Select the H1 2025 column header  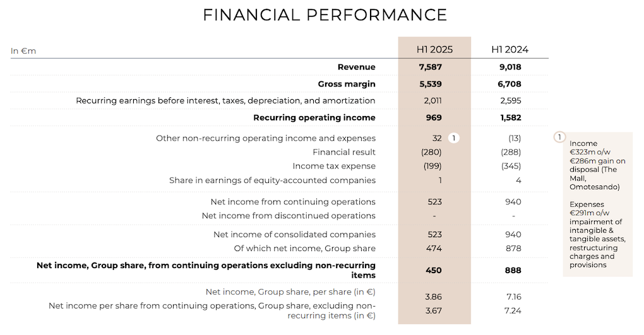pyautogui.click(x=434, y=49)
